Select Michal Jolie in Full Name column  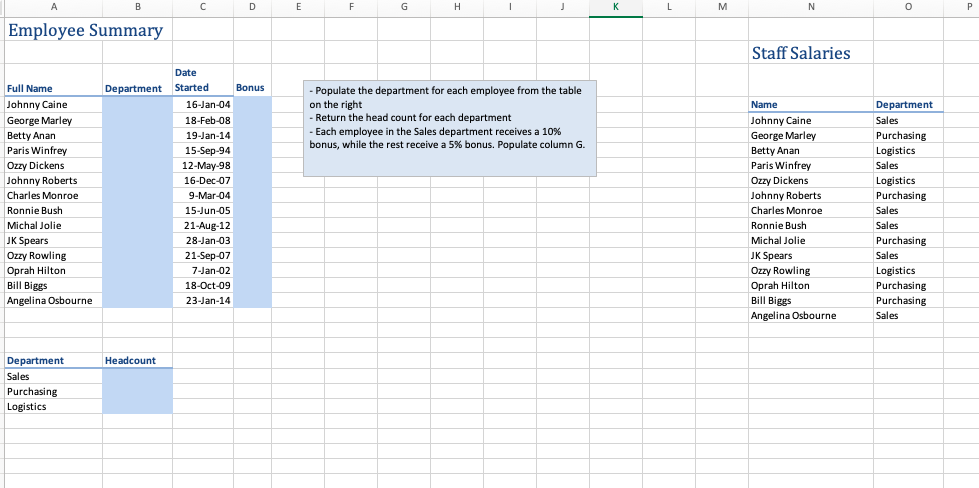point(54,225)
